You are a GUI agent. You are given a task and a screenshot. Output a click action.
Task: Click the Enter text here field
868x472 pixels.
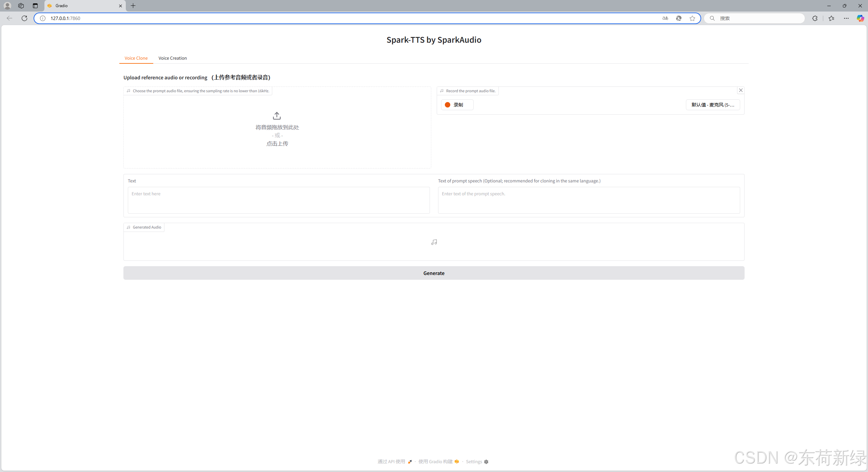click(278, 200)
